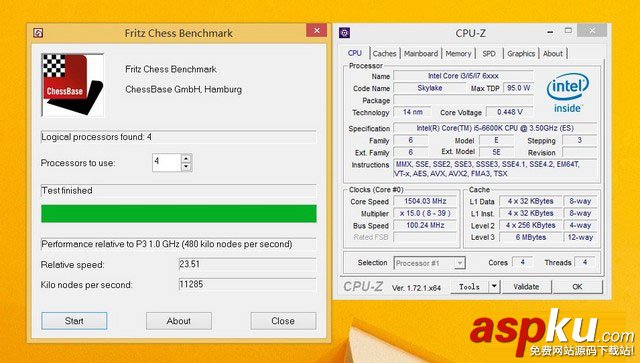Click the Level 2 cache value 4 x 256 KBytes
The width and height of the screenshot is (640, 363).
point(530,225)
